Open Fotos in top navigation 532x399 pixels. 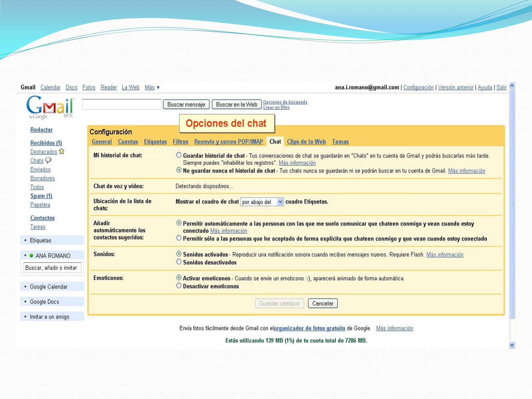click(89, 87)
